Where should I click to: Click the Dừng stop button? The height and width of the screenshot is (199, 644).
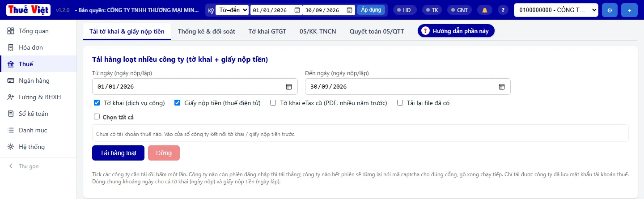[164, 153]
